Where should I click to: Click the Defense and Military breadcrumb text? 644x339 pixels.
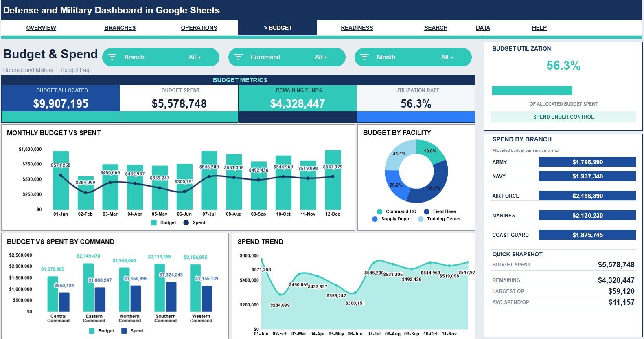(x=28, y=70)
